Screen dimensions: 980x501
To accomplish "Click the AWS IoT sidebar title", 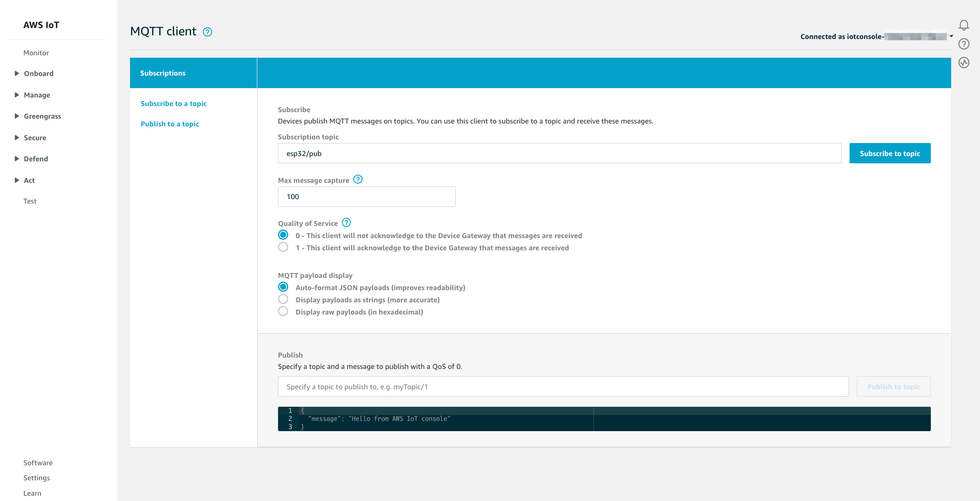I will click(41, 25).
